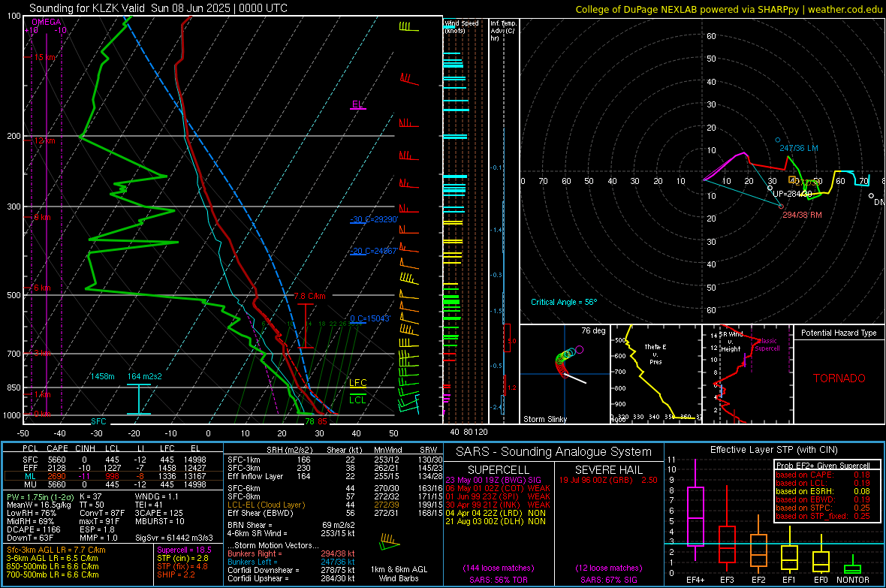Select the Eff Inflow Layer row label
This screenshot has height=588, width=886.
click(255, 477)
